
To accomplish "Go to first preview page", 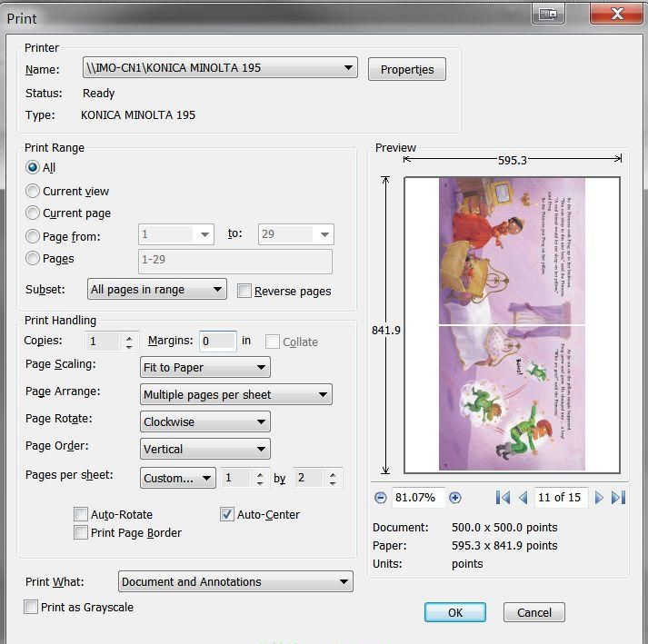I will click(x=503, y=498).
